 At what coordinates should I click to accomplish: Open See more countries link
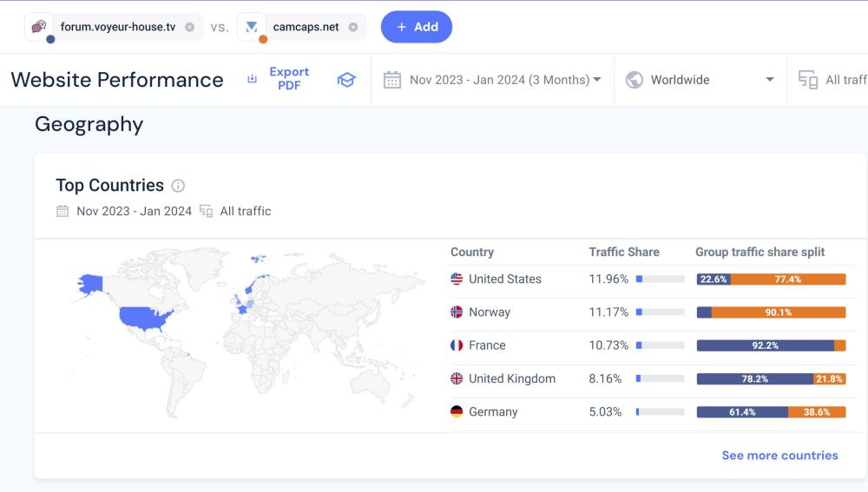[779, 456]
